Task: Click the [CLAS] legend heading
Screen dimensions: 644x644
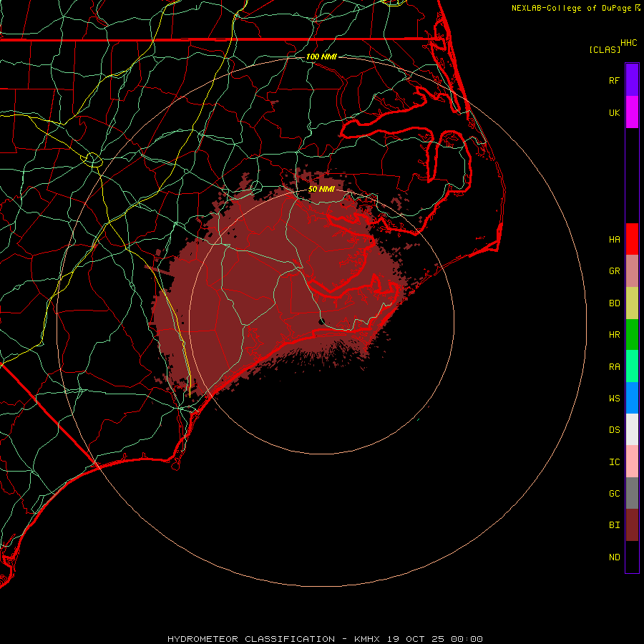Action: pyautogui.click(x=605, y=49)
